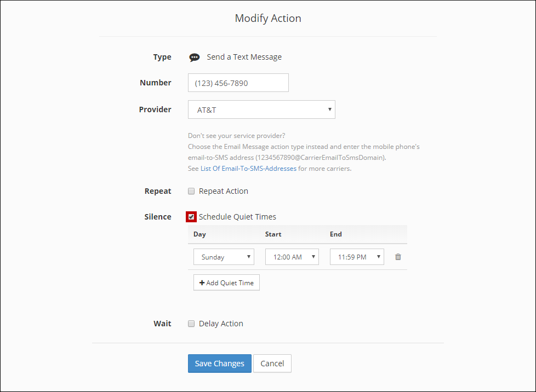Open the Start time dropdown at 12:00 AM

(x=292, y=257)
